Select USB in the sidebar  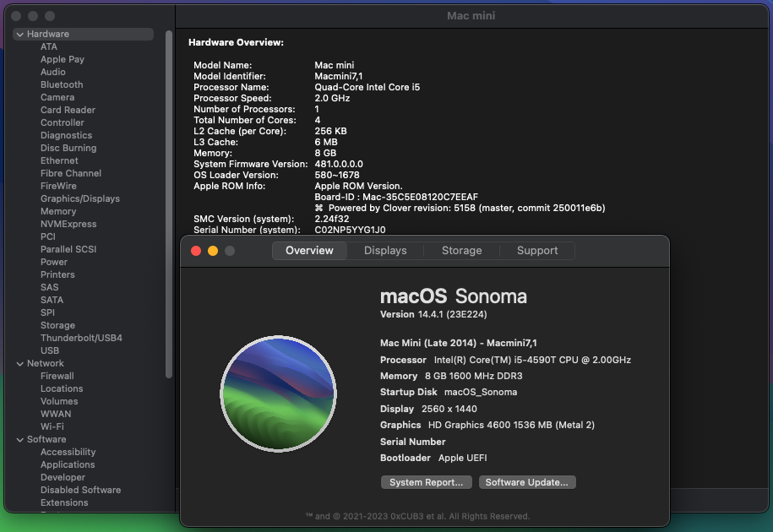tap(50, 350)
